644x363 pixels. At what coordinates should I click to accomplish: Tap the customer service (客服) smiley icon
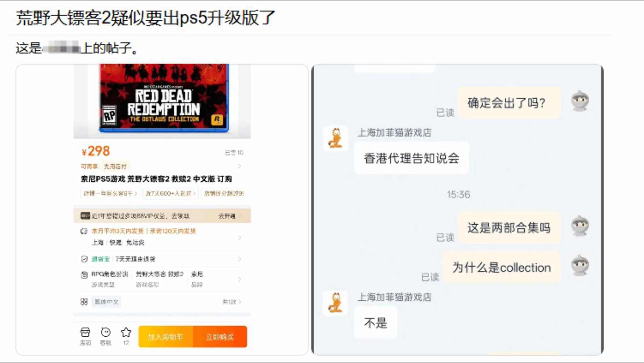tap(106, 332)
